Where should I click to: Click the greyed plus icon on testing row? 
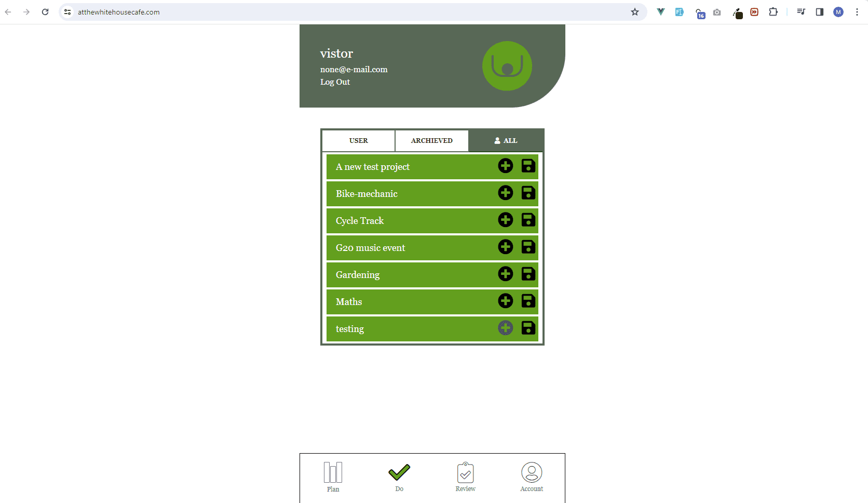505,328
